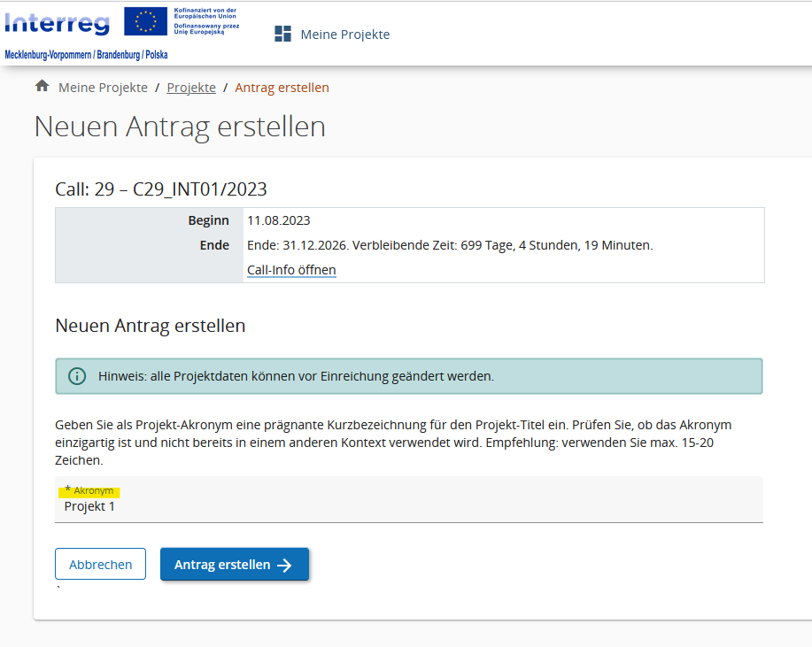Open the Call-Info öffnen link
812x647 pixels.
pyautogui.click(x=291, y=270)
